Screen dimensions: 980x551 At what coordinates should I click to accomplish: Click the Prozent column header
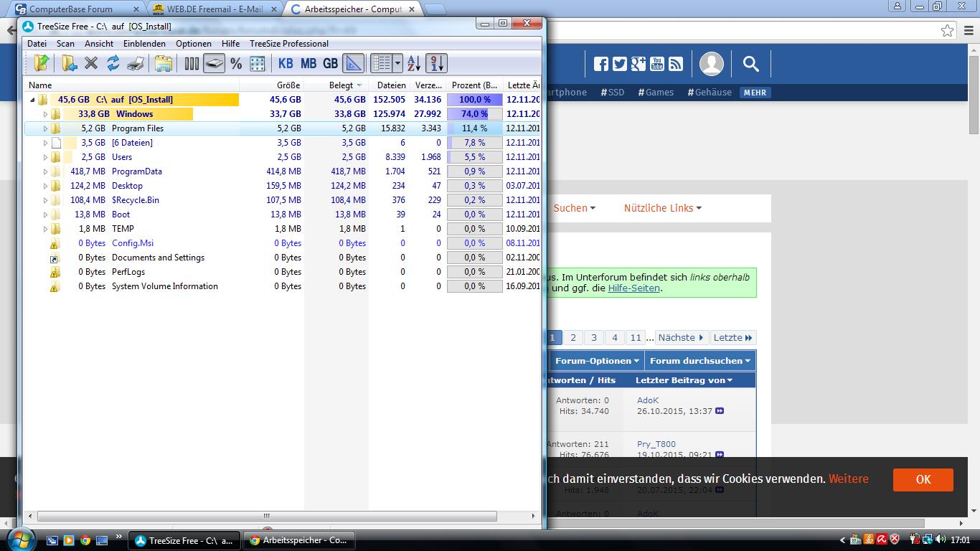pos(474,85)
